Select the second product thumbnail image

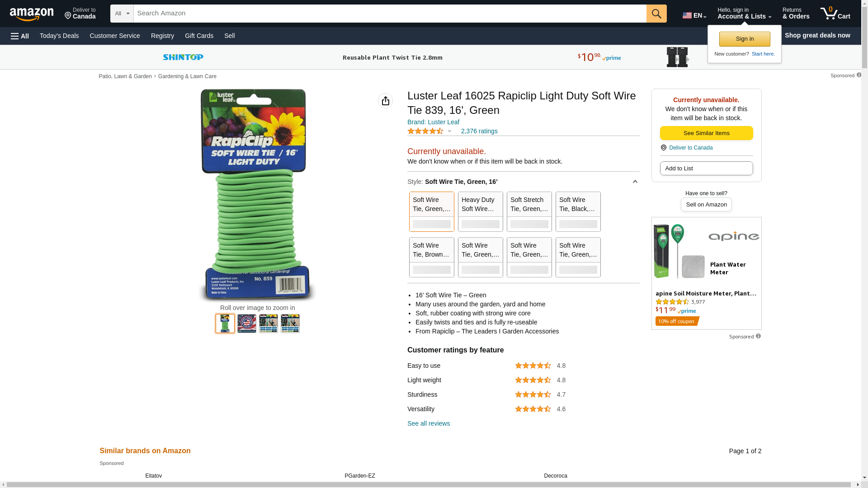[247, 324]
